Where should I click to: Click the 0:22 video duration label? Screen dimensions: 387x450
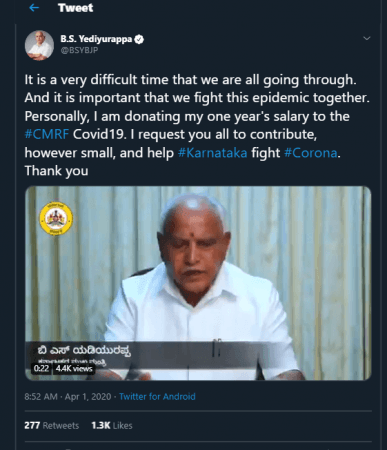pos(41,368)
